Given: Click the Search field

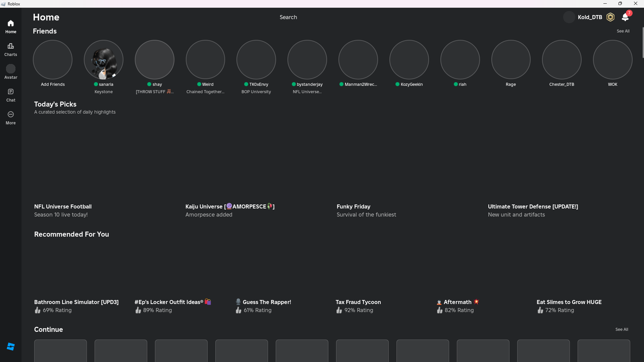Looking at the screenshot, I should click(288, 17).
